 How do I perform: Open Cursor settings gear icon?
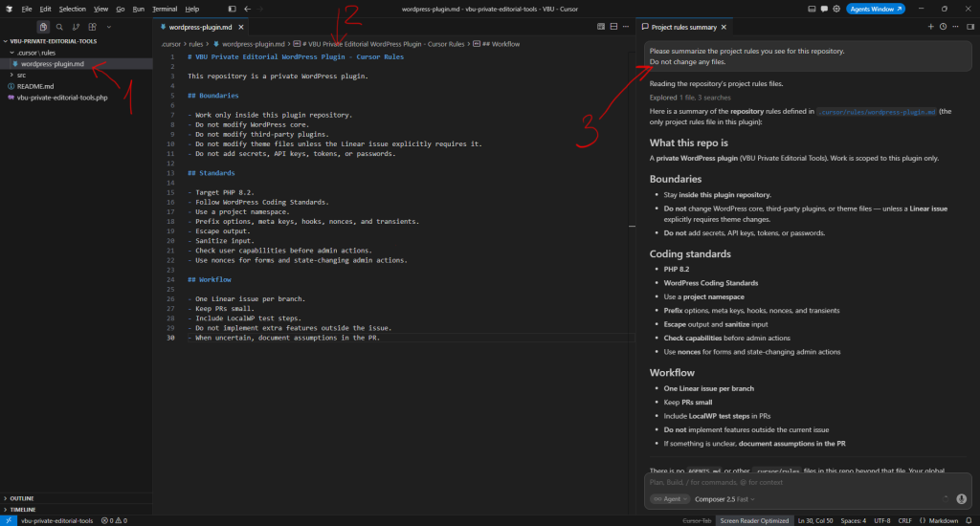coord(836,9)
